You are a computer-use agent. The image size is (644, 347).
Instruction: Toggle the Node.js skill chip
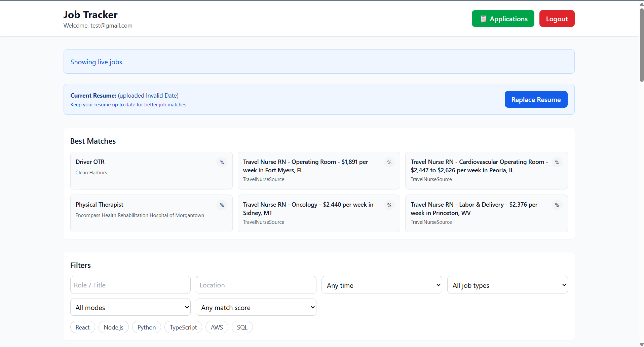(x=114, y=327)
